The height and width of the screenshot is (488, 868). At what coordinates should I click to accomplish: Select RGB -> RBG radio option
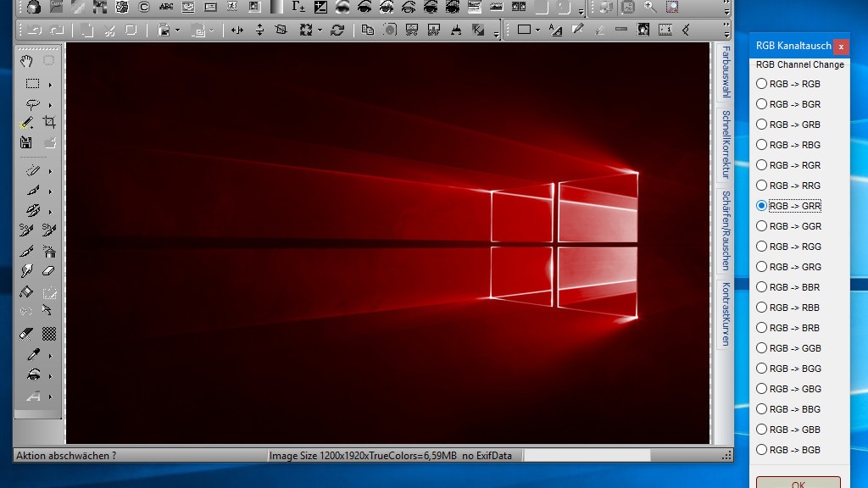coord(788,144)
